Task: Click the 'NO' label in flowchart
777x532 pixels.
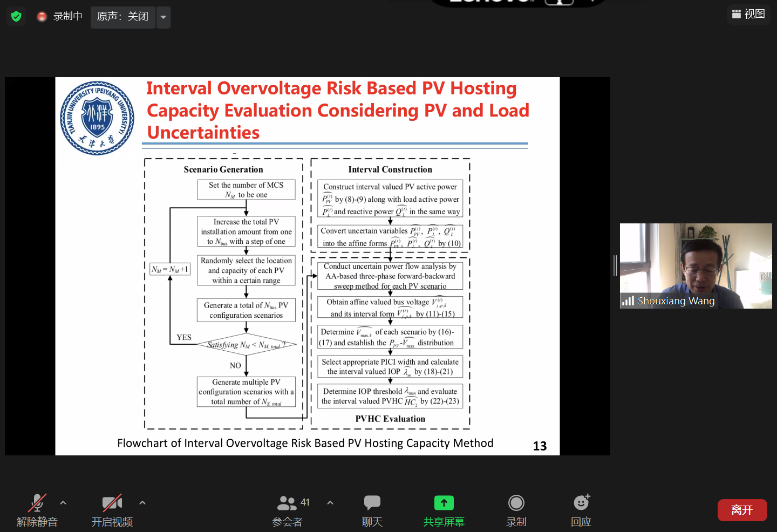Action: [235, 365]
